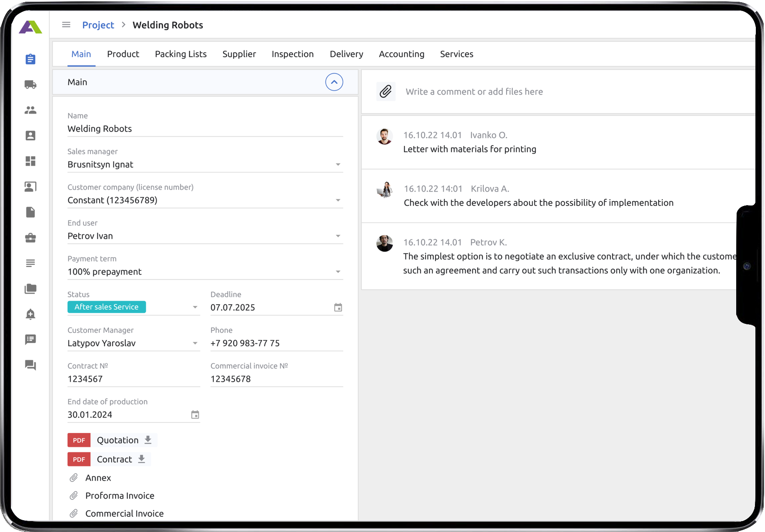Download the Quotation PDF file
This screenshot has height=532, width=765.
coord(148,440)
